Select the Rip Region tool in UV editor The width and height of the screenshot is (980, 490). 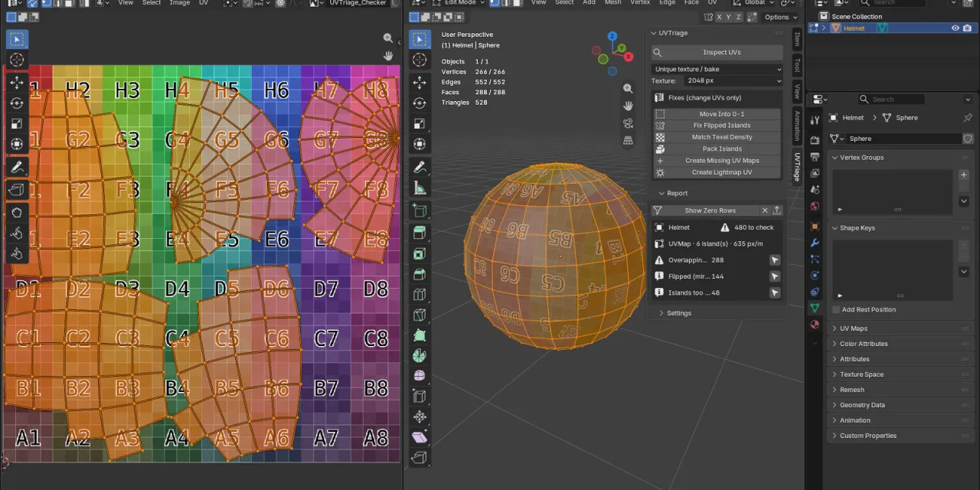[x=17, y=189]
